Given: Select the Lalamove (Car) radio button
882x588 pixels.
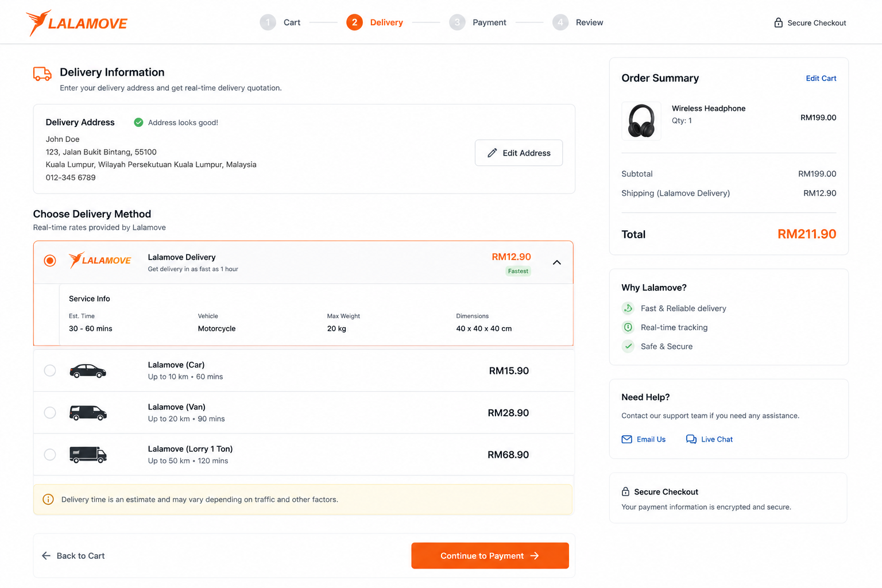Looking at the screenshot, I should pyautogui.click(x=50, y=370).
